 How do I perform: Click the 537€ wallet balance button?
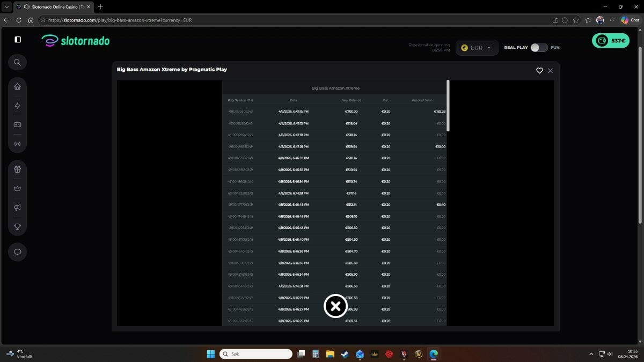pyautogui.click(x=610, y=40)
